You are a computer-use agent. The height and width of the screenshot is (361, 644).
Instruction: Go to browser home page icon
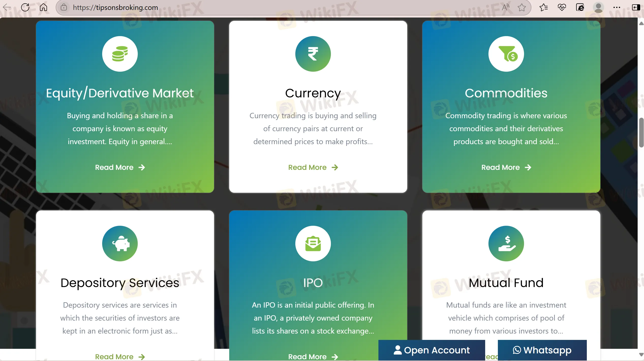[43, 7]
